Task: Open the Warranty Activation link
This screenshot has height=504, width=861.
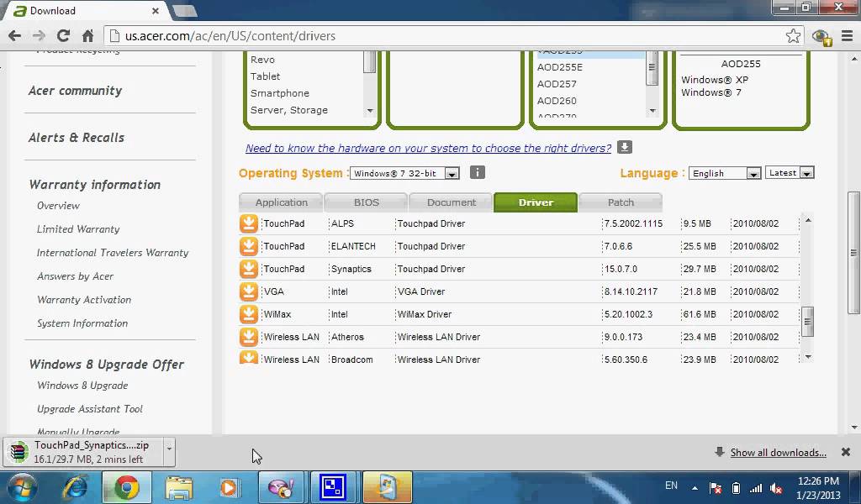Action: 84,300
